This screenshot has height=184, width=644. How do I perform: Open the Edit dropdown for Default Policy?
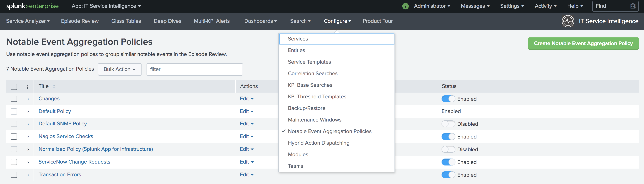pyautogui.click(x=246, y=111)
